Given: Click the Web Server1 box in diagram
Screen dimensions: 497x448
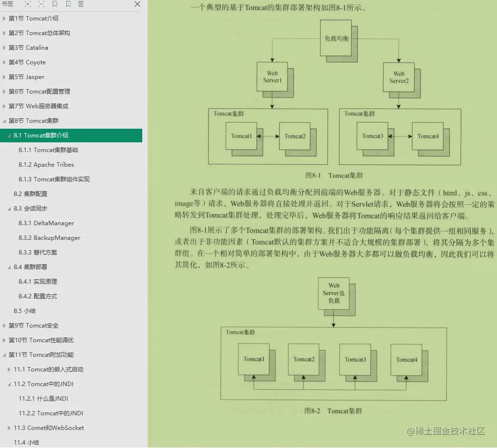Looking at the screenshot, I should tap(272, 77).
